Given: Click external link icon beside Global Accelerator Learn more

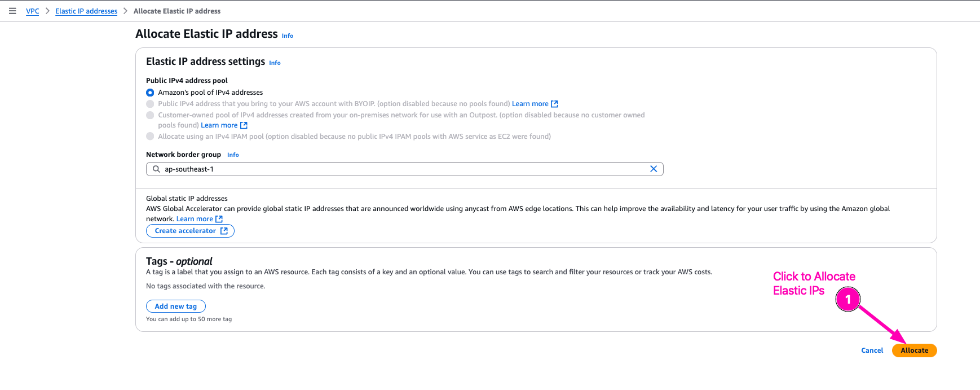Looking at the screenshot, I should click(219, 219).
